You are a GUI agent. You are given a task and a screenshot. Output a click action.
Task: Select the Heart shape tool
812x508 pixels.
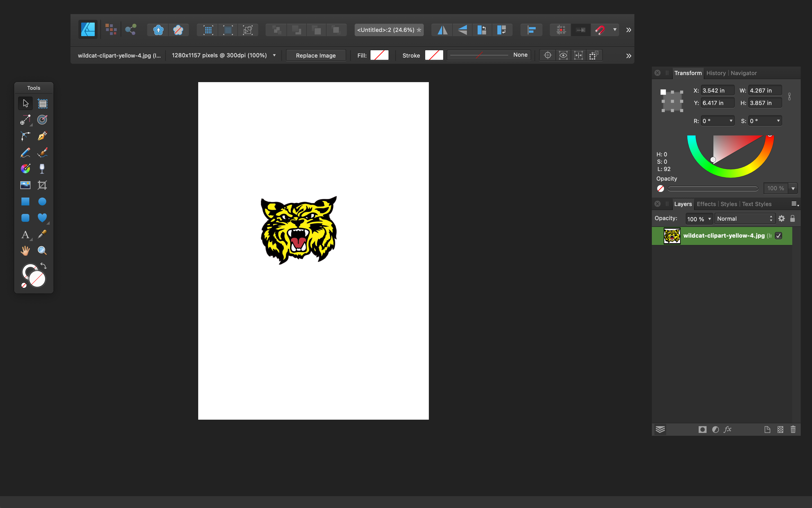tap(42, 218)
